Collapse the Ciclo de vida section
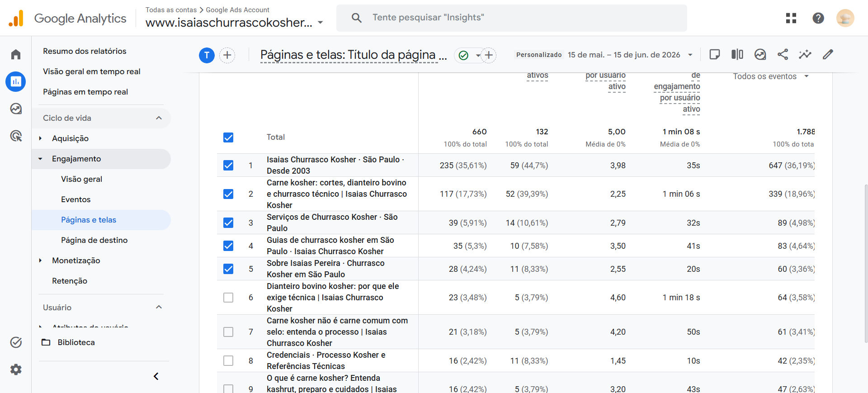Image resolution: width=868 pixels, height=393 pixels. [159, 118]
